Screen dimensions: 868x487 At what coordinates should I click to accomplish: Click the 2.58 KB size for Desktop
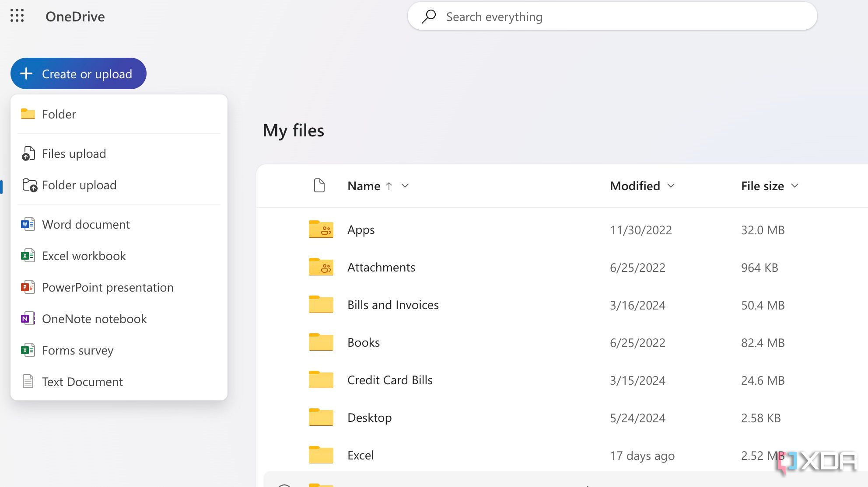coord(761,418)
